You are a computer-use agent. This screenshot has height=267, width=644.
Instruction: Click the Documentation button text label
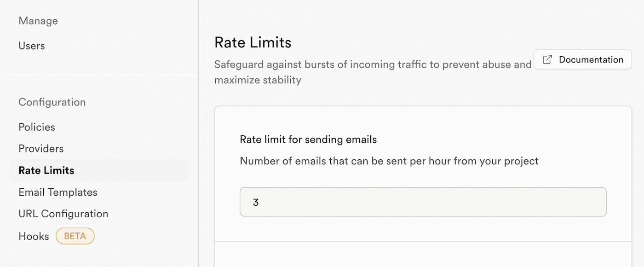click(x=591, y=59)
